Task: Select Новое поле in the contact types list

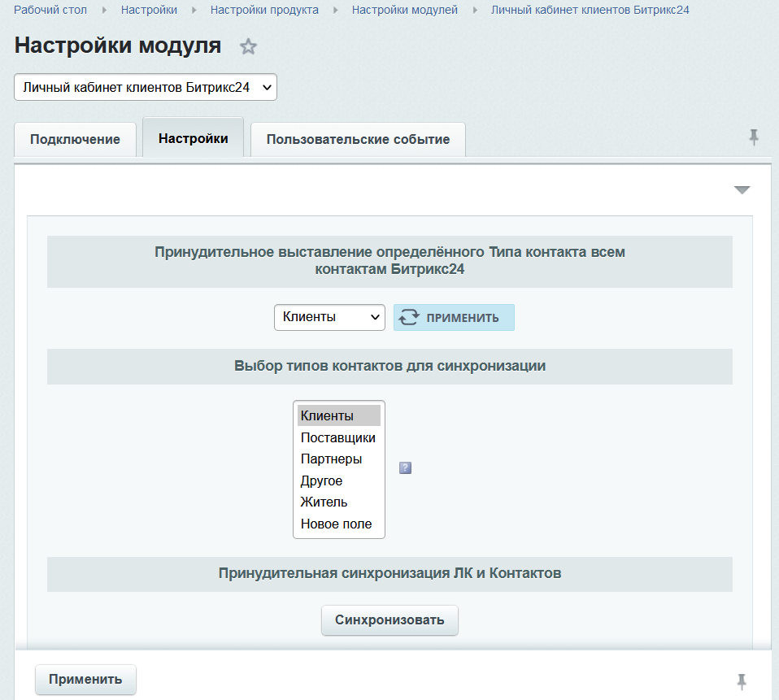Action: coord(336,524)
